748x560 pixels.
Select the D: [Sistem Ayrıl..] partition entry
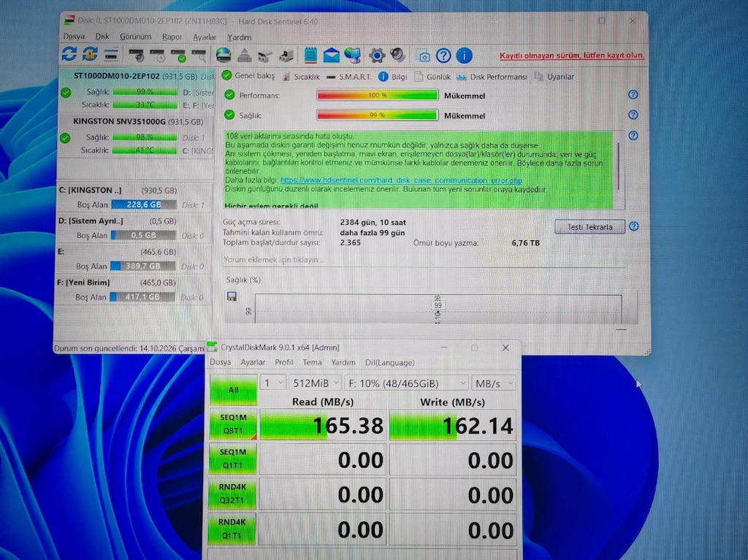[134, 229]
